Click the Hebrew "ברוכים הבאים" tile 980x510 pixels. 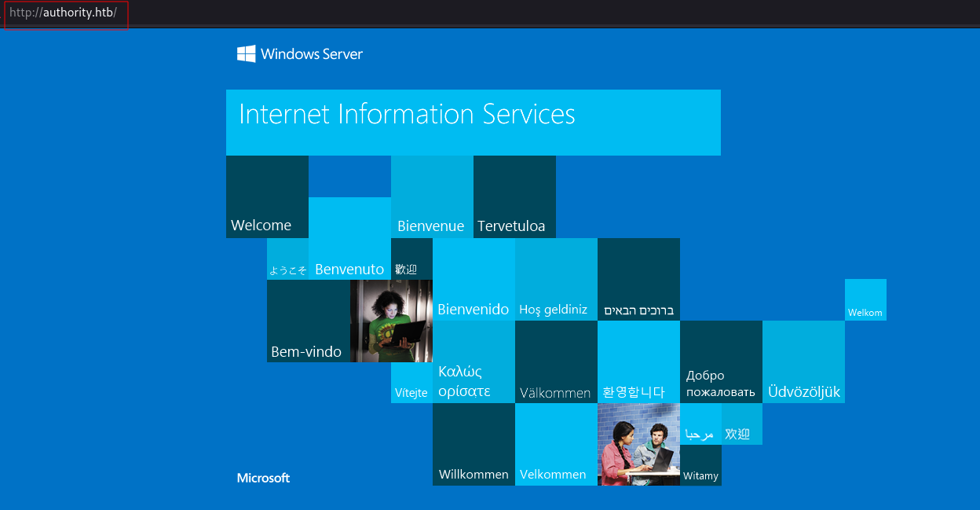coord(638,279)
